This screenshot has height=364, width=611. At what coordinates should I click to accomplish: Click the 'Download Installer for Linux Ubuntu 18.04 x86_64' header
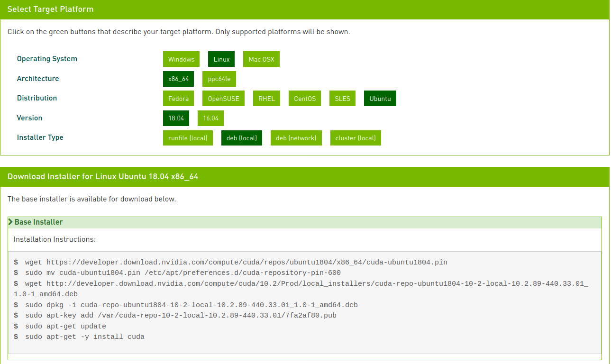tap(103, 177)
